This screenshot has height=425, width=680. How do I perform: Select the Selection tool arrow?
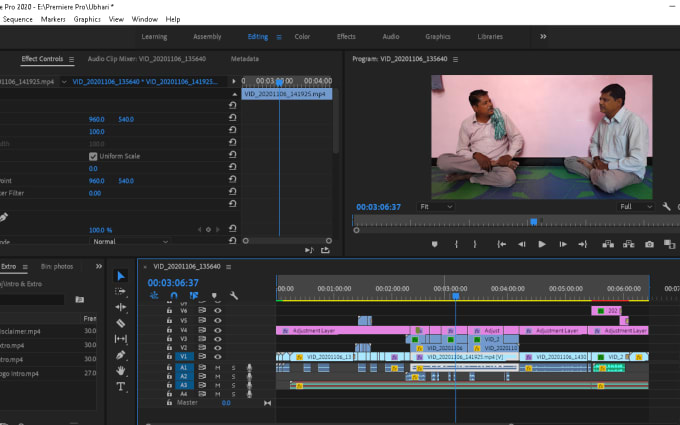click(x=121, y=276)
